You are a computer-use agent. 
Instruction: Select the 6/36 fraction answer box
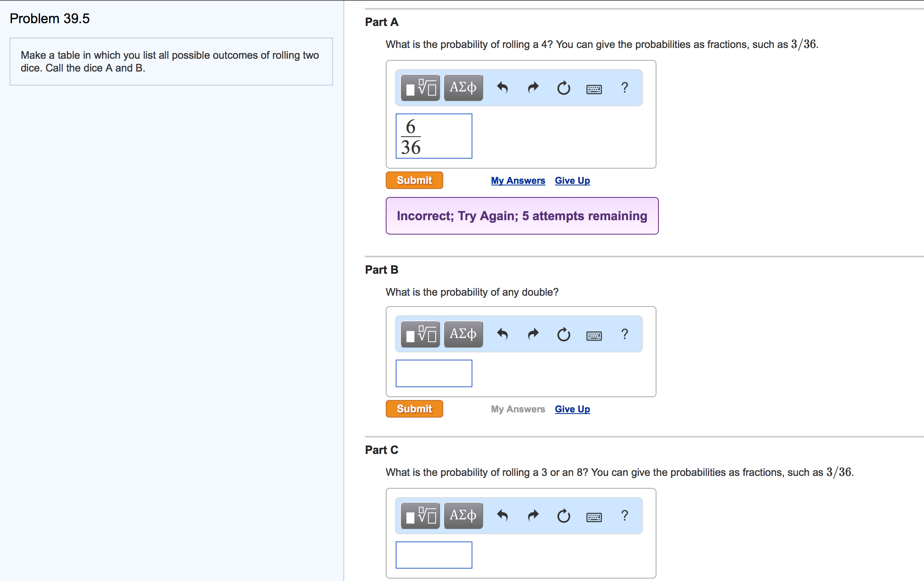(434, 136)
